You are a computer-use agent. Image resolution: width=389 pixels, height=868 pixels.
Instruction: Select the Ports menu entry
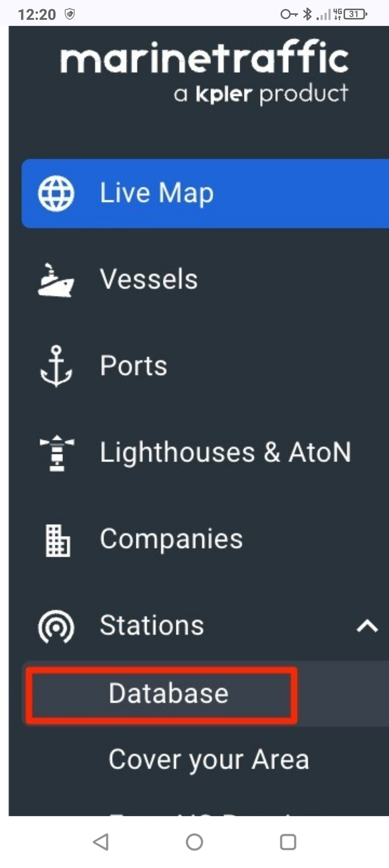[x=133, y=366]
